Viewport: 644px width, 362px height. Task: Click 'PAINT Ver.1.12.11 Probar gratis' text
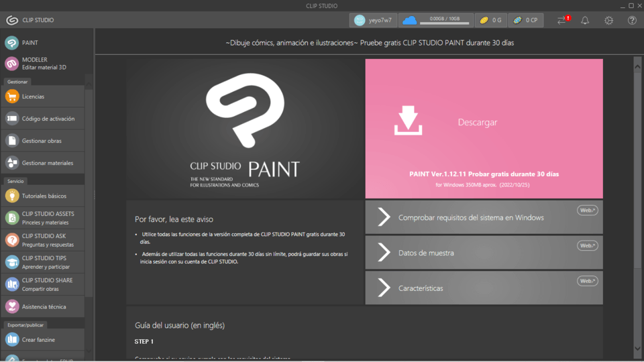tap(484, 174)
